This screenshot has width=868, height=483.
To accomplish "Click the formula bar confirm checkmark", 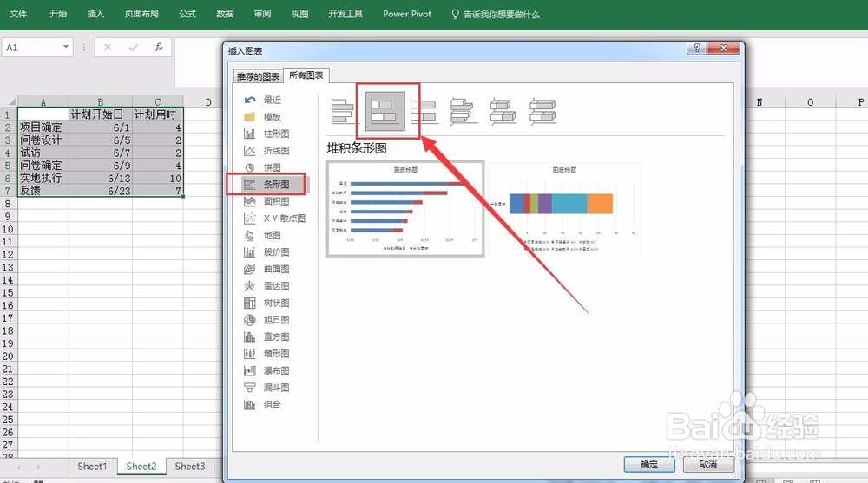I will 134,48.
